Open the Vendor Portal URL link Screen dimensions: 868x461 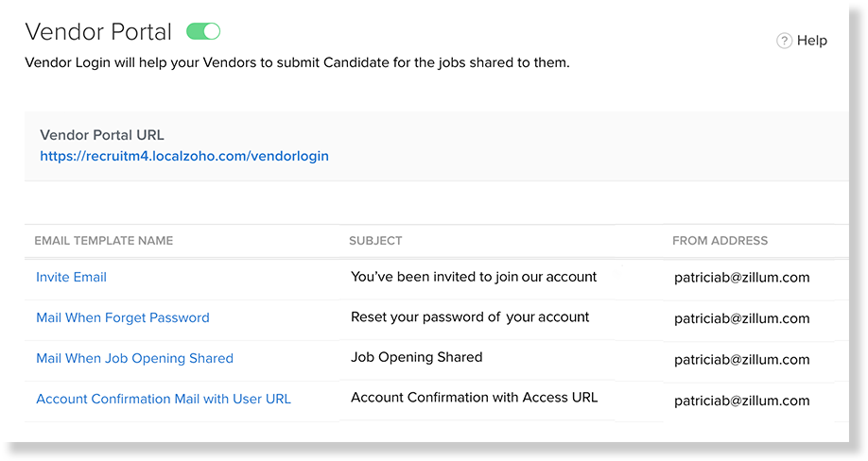click(184, 156)
